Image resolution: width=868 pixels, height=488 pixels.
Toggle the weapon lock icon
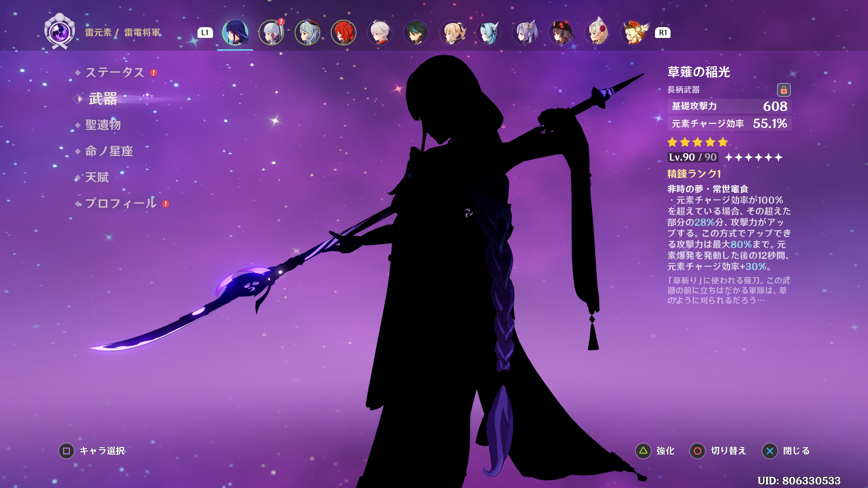pos(783,90)
